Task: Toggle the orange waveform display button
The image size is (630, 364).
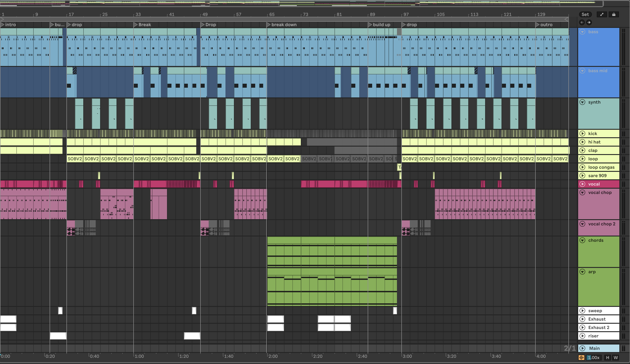Action: pyautogui.click(x=581, y=358)
